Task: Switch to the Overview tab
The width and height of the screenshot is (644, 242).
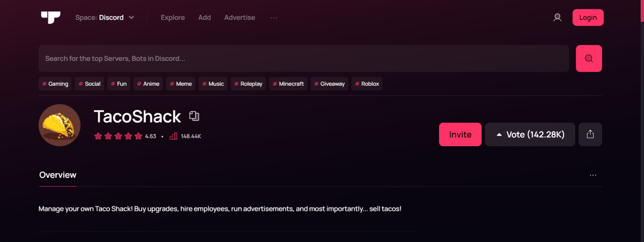Action: (57, 175)
